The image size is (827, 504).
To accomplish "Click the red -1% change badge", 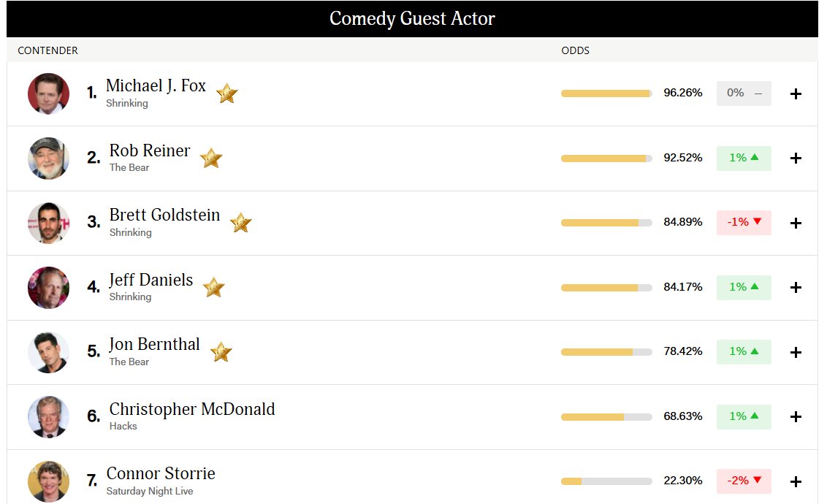I will click(x=744, y=223).
